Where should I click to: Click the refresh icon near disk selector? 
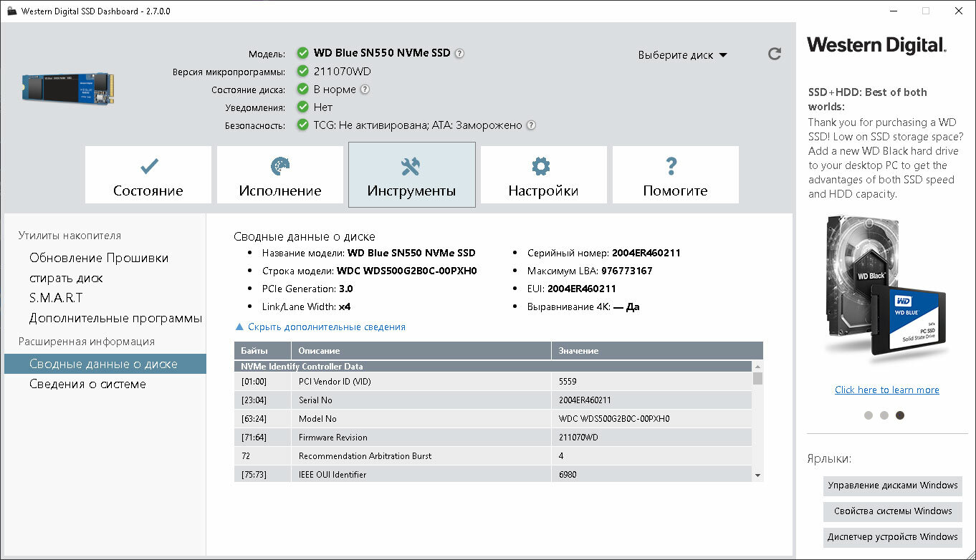(774, 54)
